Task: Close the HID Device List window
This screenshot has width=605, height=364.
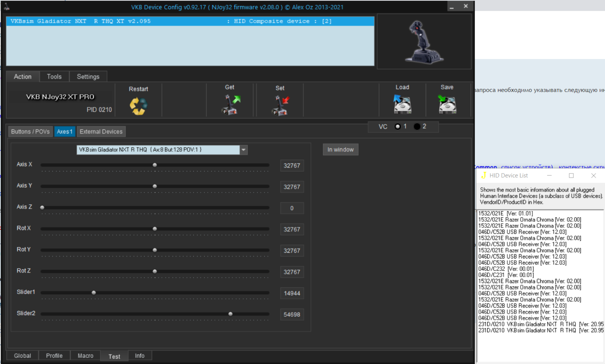Action: tap(594, 176)
